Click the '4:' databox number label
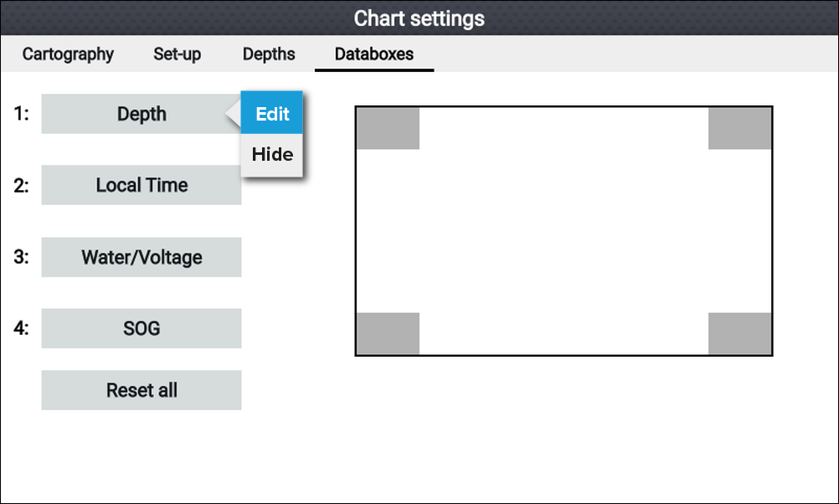The height and width of the screenshot is (504, 839). (x=21, y=328)
